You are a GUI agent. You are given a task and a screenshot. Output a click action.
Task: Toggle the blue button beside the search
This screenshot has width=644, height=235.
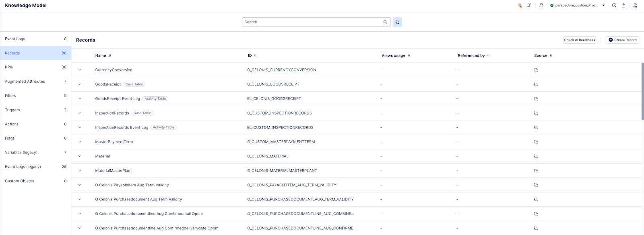(x=397, y=22)
